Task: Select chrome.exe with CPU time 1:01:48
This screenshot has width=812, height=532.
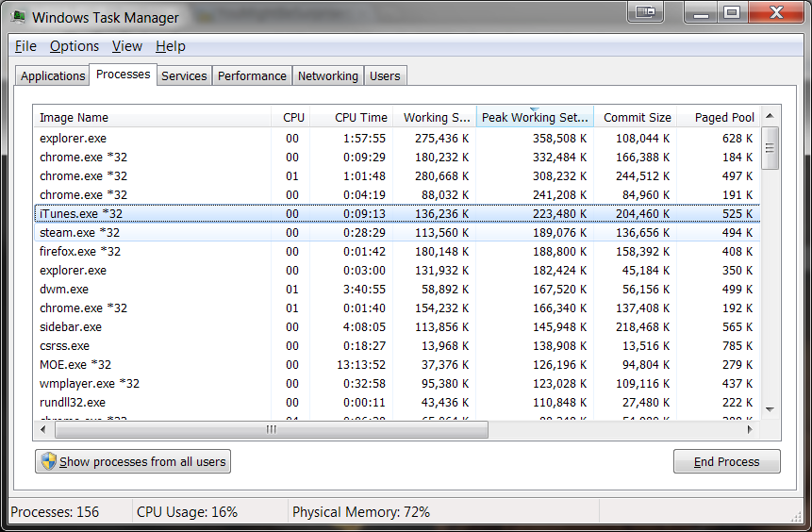Action: 397,176
